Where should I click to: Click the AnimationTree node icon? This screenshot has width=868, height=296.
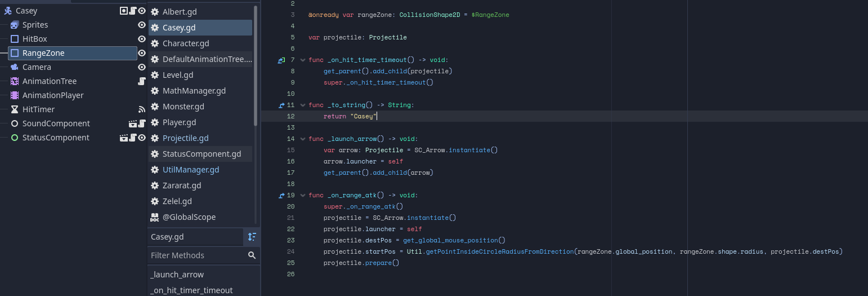(15, 81)
